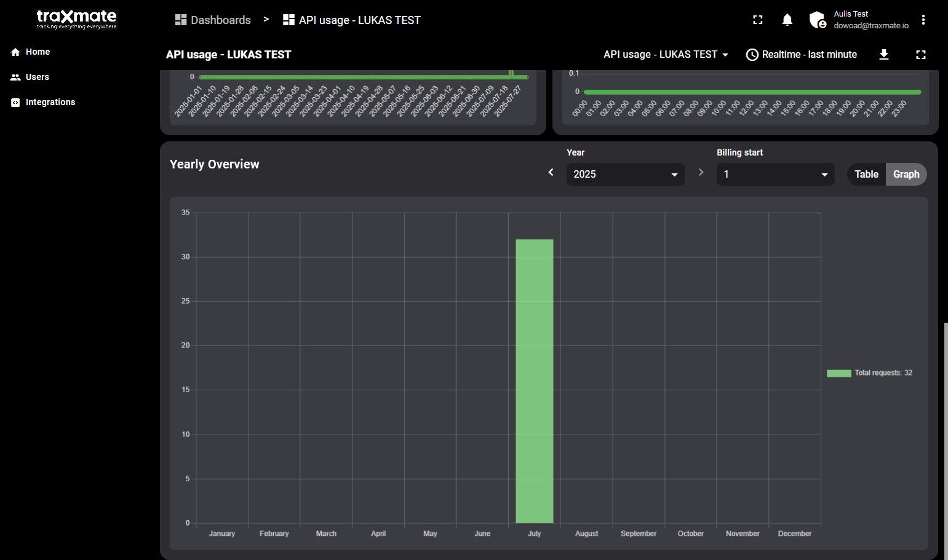The height and width of the screenshot is (560, 948).
Task: Open the three-dot more options menu
Action: 923,20
